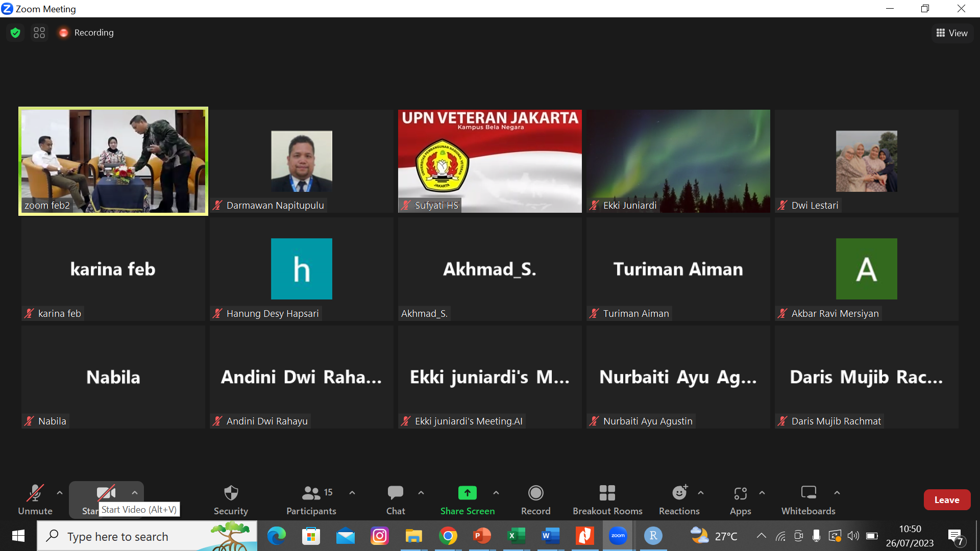Open the Security shield options
Screen dimensions: 980x551
click(231, 500)
